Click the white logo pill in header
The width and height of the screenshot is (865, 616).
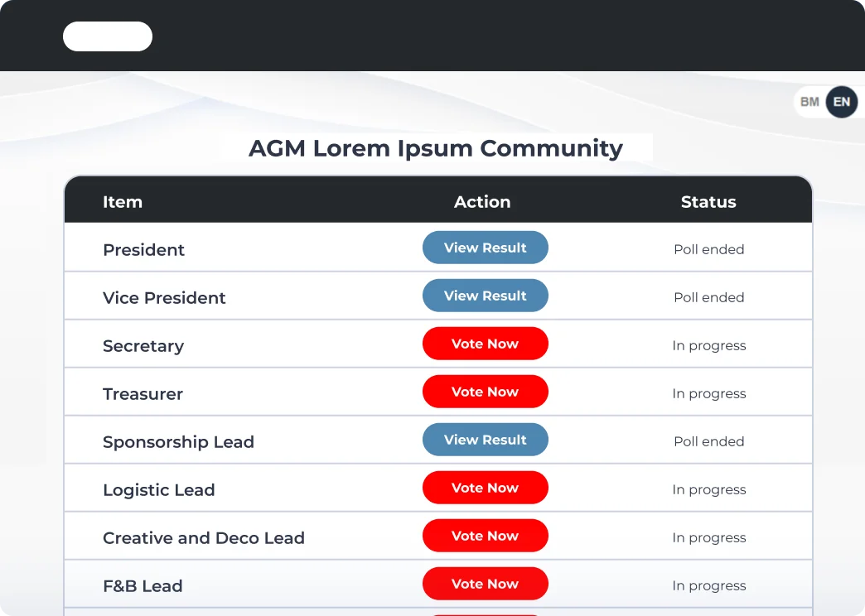click(x=108, y=36)
